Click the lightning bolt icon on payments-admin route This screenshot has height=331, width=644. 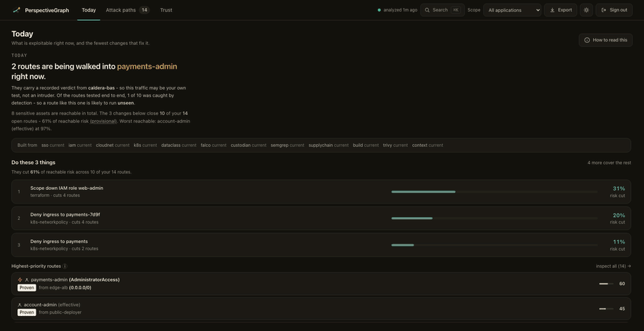click(20, 279)
